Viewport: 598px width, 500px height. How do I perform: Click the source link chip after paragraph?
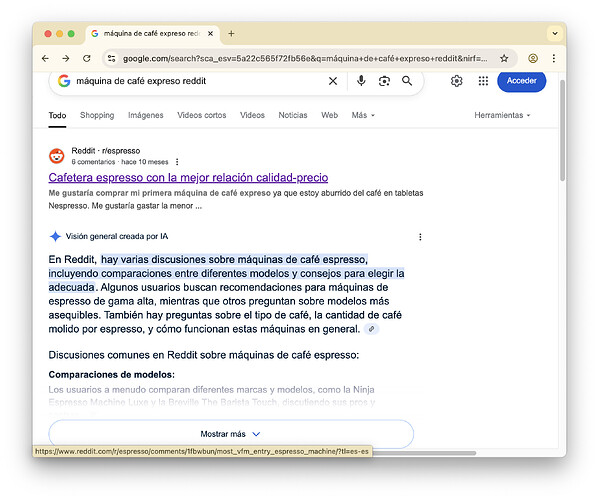[371, 329]
